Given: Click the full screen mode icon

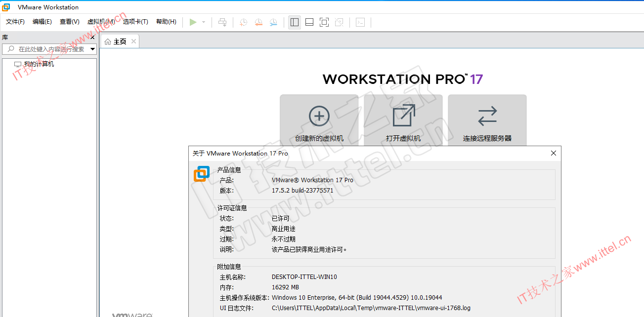Looking at the screenshot, I should pyautogui.click(x=324, y=22).
